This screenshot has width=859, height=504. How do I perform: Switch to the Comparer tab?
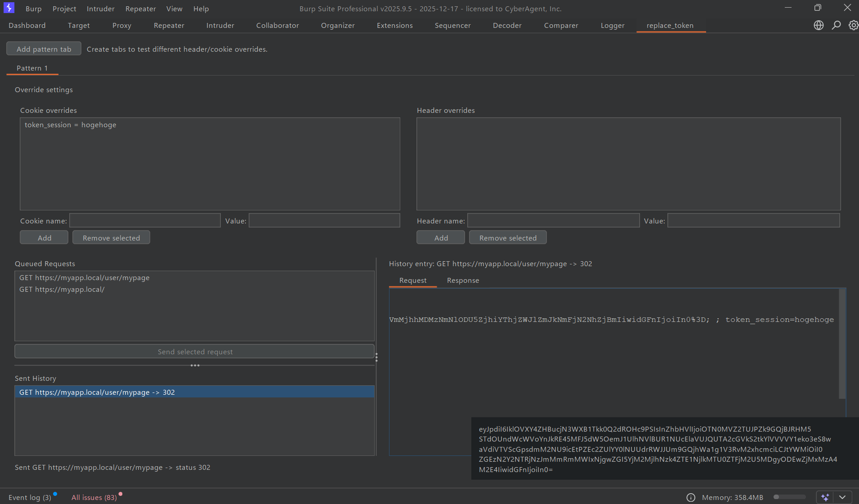click(x=561, y=25)
